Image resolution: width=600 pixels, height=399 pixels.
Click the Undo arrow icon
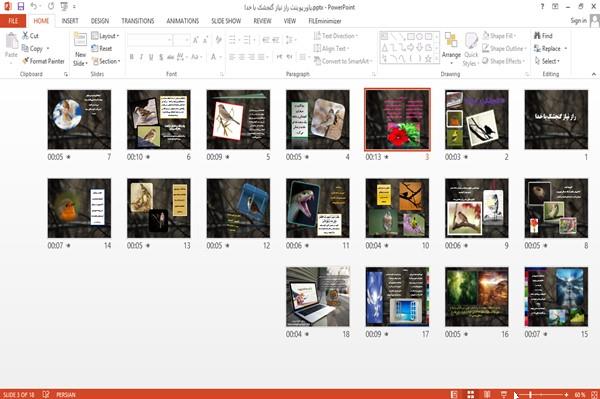click(x=34, y=7)
